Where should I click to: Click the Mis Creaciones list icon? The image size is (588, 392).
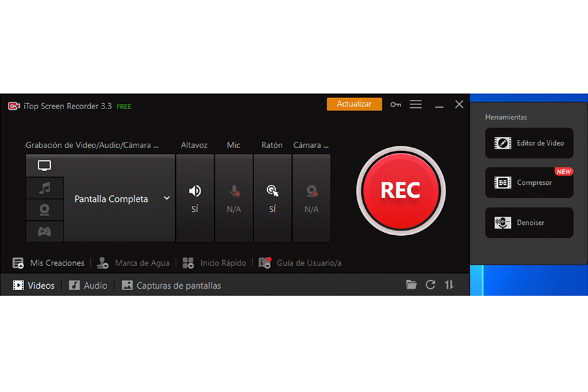point(18,263)
